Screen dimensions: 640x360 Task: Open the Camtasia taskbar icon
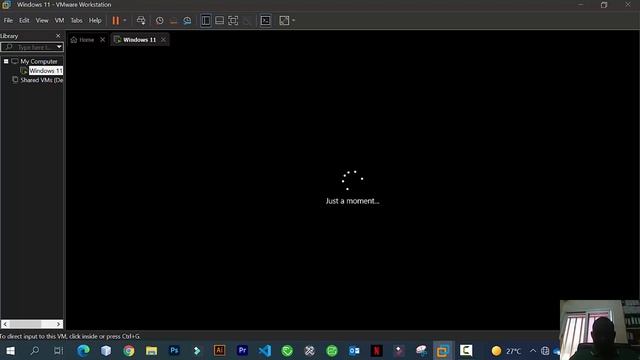click(x=466, y=350)
